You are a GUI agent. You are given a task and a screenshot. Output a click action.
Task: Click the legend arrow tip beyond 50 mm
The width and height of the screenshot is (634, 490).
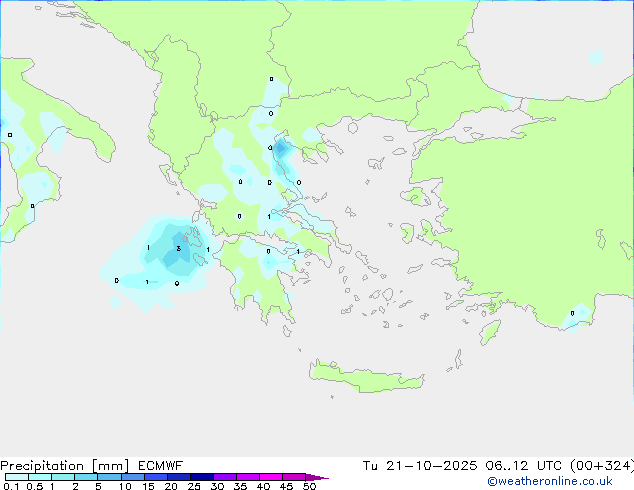pos(317,477)
